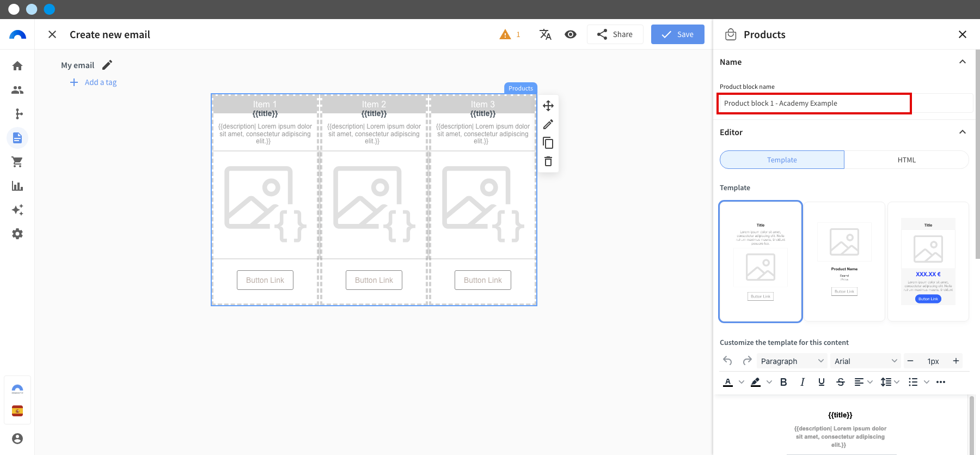980x455 pixels.
Task: Click Button Link in Item 3
Action: pos(483,280)
